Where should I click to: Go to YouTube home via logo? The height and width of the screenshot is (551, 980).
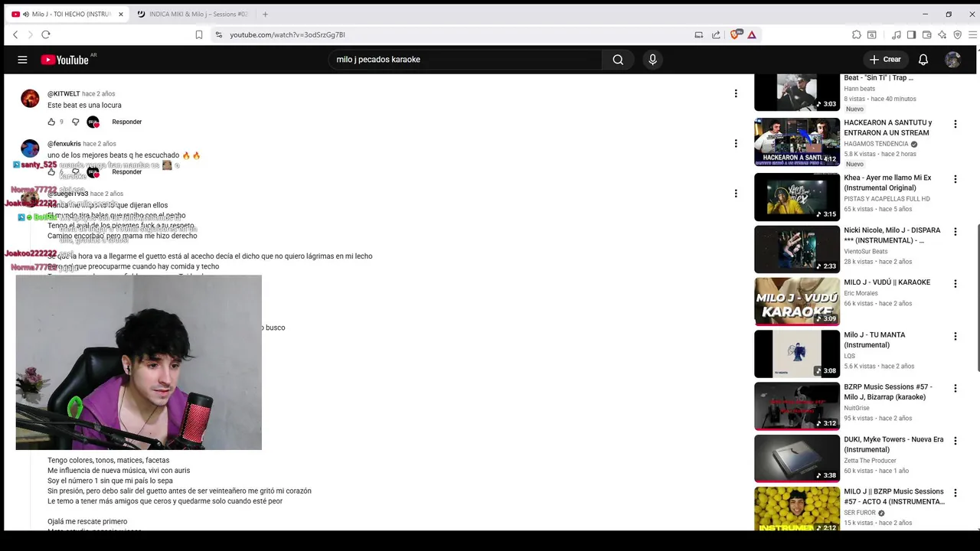click(x=65, y=60)
